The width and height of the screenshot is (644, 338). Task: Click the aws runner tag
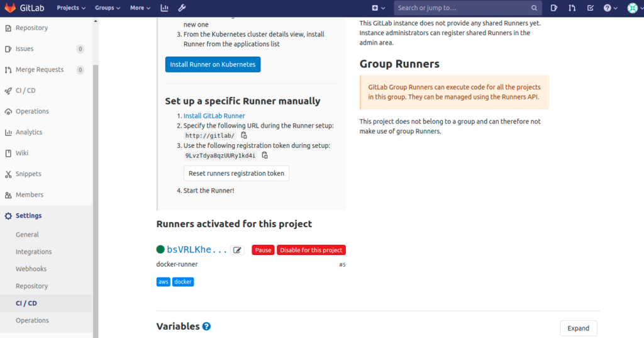click(x=163, y=282)
